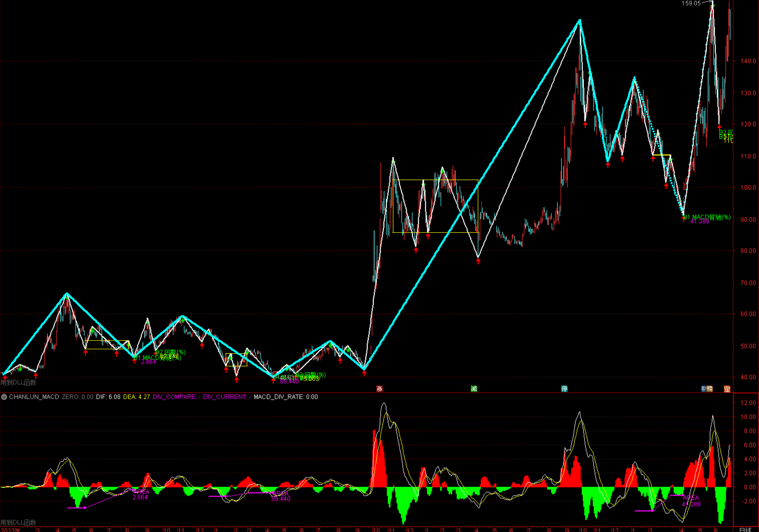Click the B1 MACD背驰(%) signal near 90.00

[707, 217]
